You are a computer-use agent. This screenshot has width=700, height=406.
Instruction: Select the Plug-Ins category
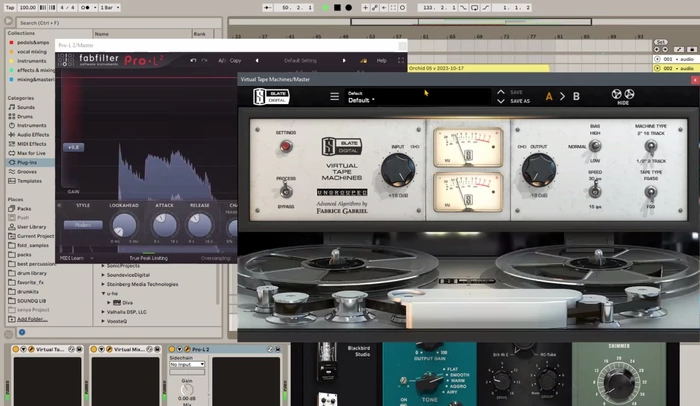click(x=27, y=163)
